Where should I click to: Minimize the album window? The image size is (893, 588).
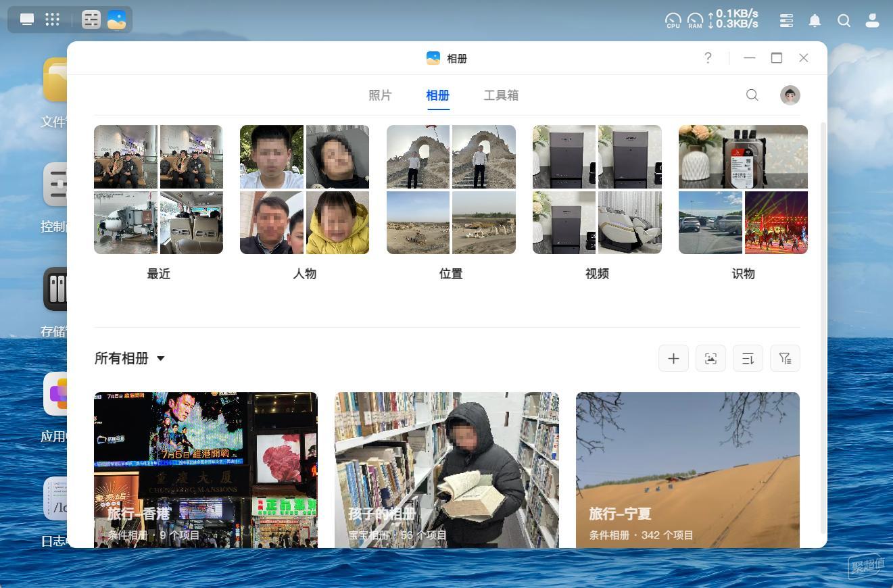[x=749, y=58]
